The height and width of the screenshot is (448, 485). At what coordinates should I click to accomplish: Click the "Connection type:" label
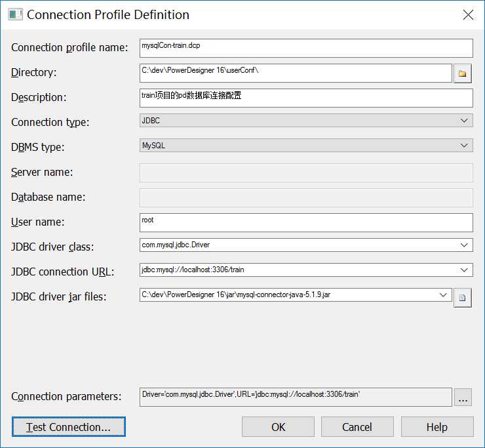[50, 122]
